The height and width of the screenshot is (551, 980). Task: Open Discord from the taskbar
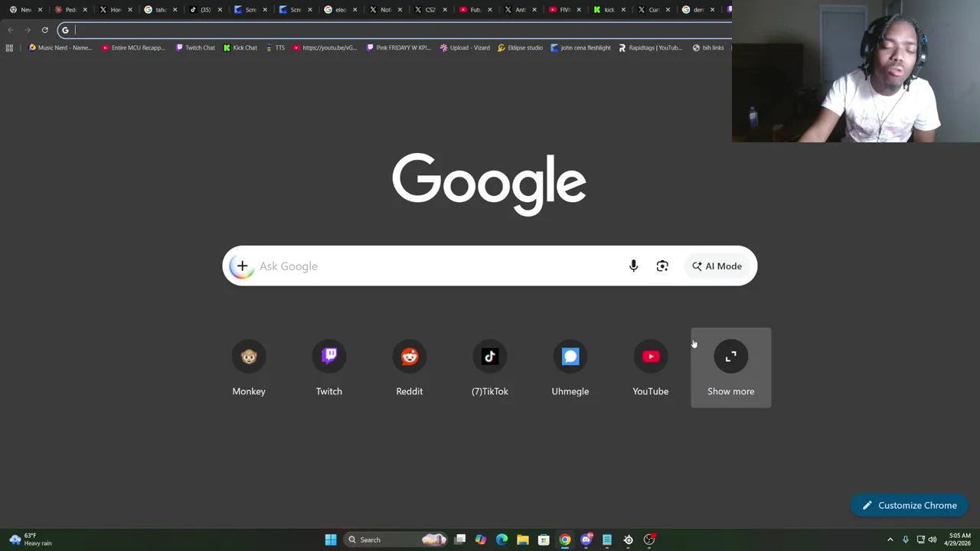coord(586,540)
